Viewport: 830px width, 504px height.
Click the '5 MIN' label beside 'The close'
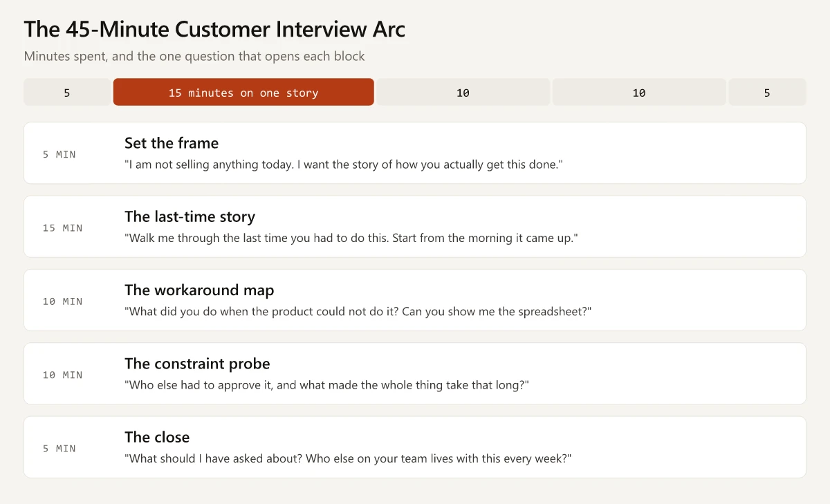pos(59,448)
